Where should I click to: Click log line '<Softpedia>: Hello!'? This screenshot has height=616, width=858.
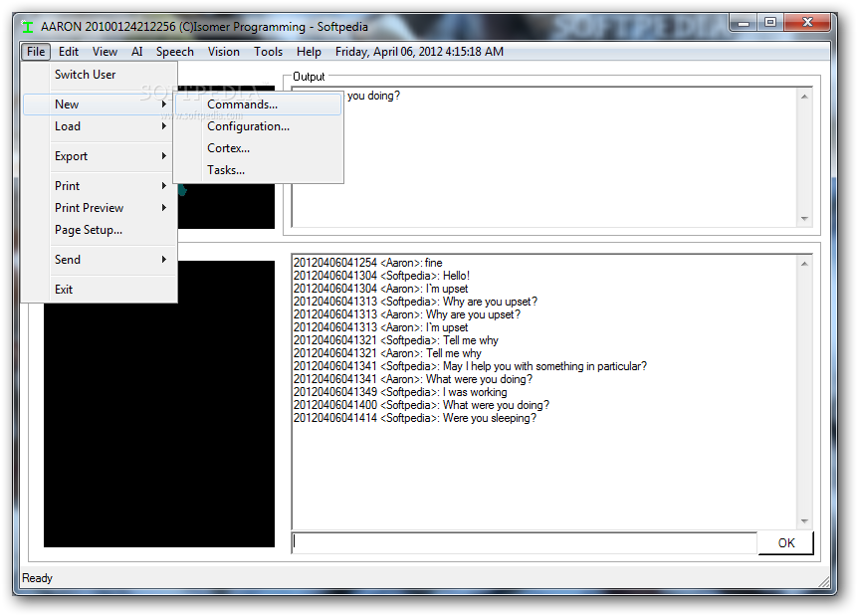[x=381, y=276]
